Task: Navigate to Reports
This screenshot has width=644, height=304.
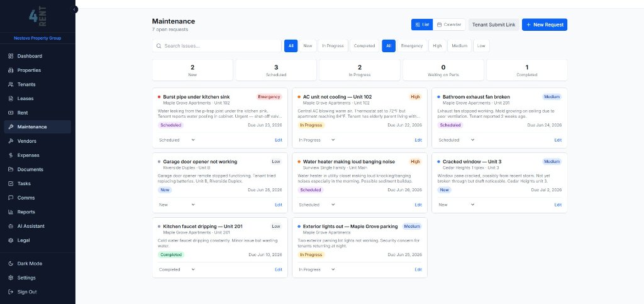Action: 37,212
